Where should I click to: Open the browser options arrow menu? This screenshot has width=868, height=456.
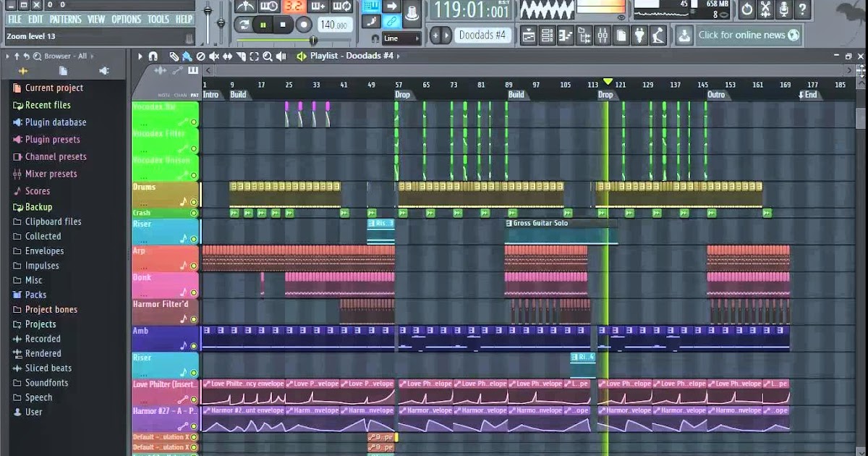pyautogui.click(x=7, y=56)
